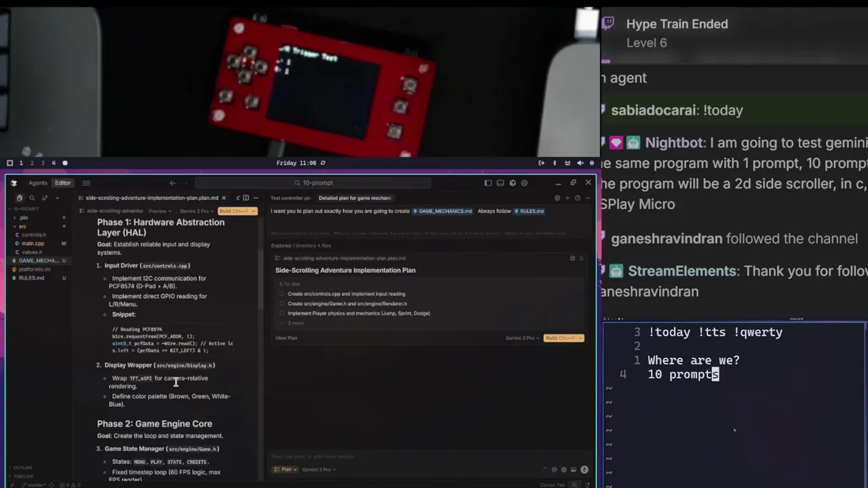
Task: Click the View Plan link
Action: point(286,338)
